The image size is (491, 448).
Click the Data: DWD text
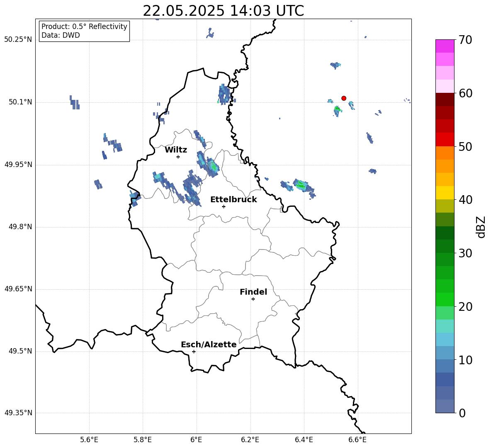click(x=61, y=35)
